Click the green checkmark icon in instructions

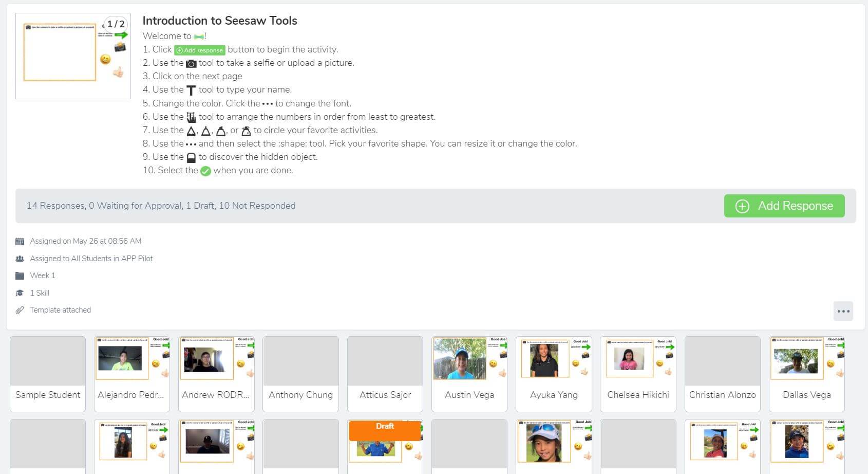point(205,171)
